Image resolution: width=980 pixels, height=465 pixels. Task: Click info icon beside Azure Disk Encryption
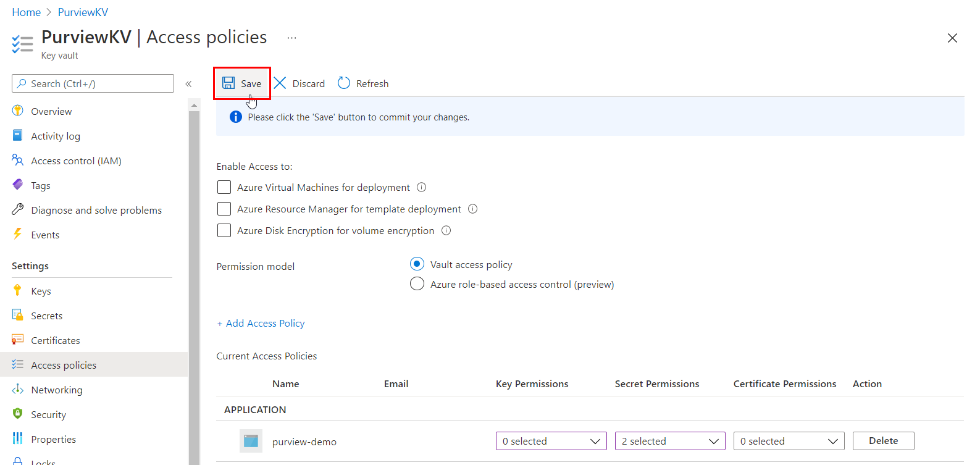tap(446, 230)
